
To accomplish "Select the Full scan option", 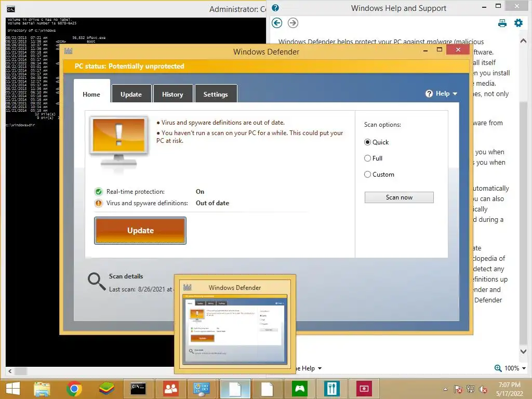I will (x=367, y=158).
